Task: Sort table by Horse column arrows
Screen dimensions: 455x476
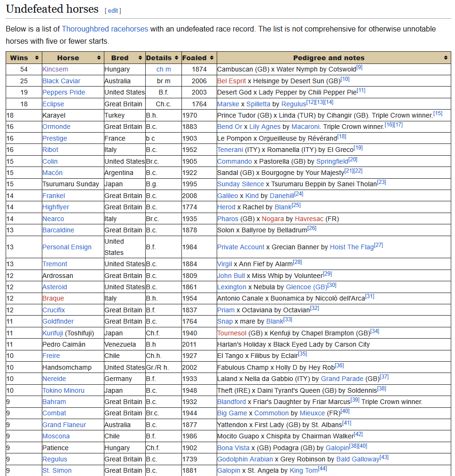Action: click(99, 58)
